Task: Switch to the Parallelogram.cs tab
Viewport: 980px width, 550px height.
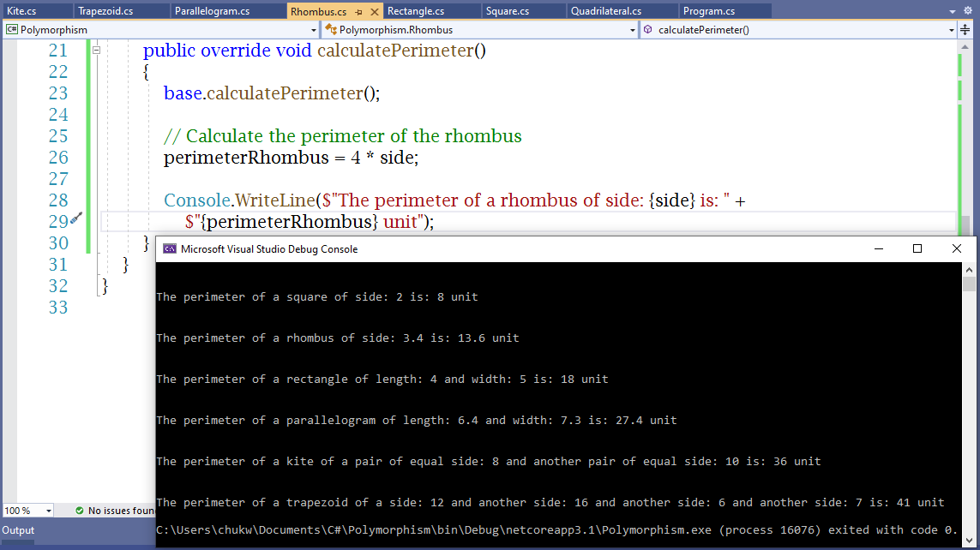Action: tap(212, 11)
